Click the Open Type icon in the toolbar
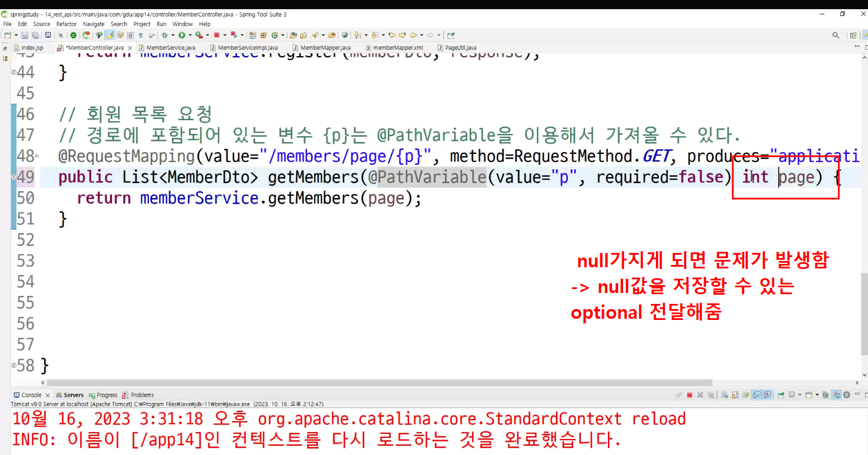This screenshot has width=868, height=455. pos(293,35)
